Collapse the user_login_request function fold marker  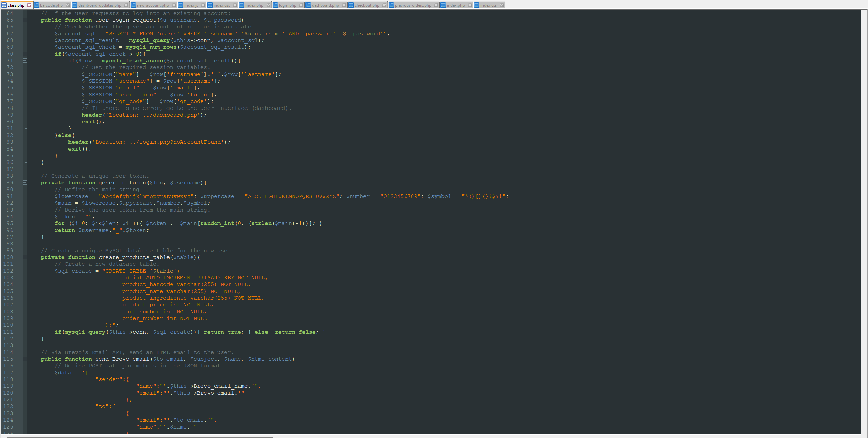[x=24, y=20]
